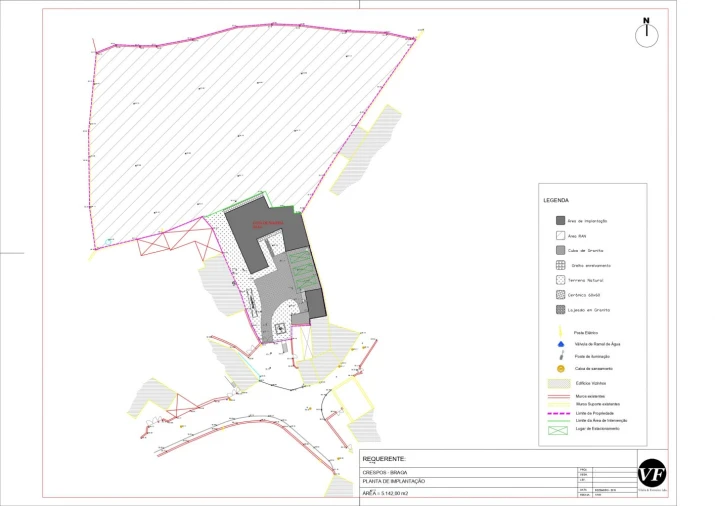The height and width of the screenshot is (506, 715).
Task: Select the PLANTA DE IMPLANTAÇÃO title text
Action: 393,481
